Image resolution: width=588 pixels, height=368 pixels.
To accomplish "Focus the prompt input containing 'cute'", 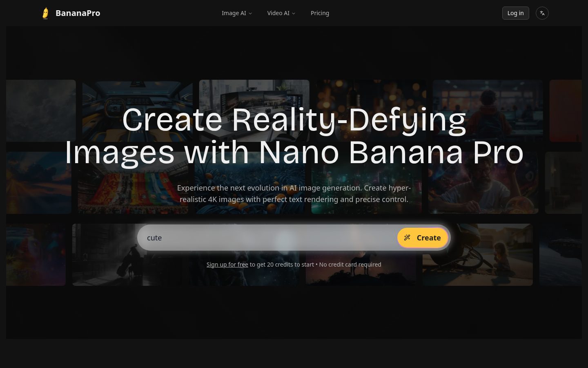I will click(267, 238).
